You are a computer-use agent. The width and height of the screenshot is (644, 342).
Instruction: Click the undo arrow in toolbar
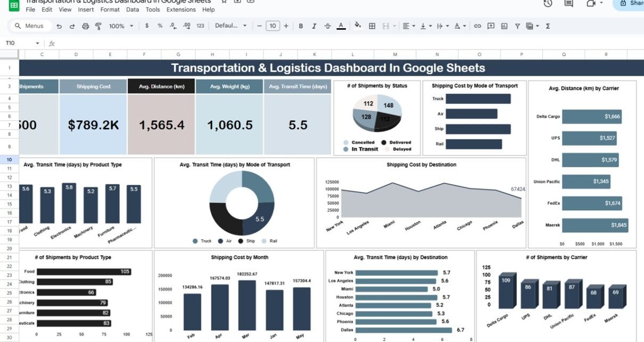[x=59, y=26]
